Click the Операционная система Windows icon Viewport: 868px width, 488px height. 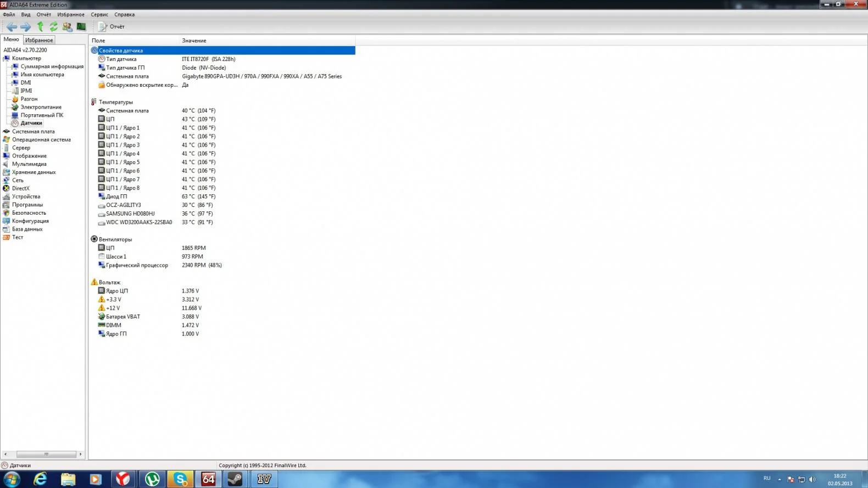(7, 139)
